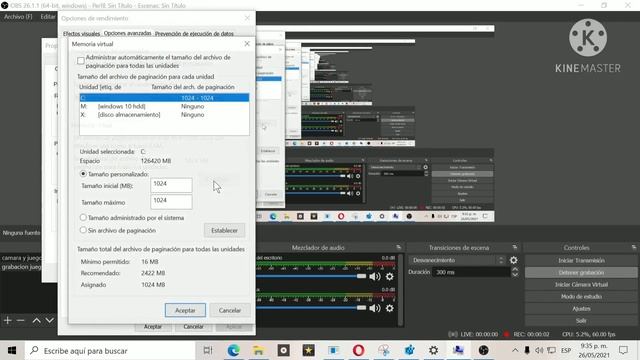The width and height of the screenshot is (640, 360).
Task: Open Opera browser from taskbar
Action: [x=358, y=350]
